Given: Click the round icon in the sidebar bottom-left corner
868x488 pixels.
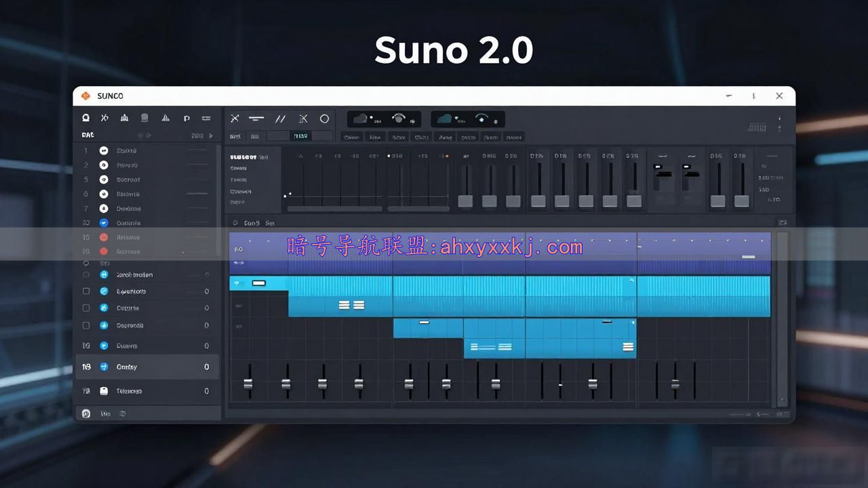Looking at the screenshot, I should pyautogui.click(x=86, y=413).
